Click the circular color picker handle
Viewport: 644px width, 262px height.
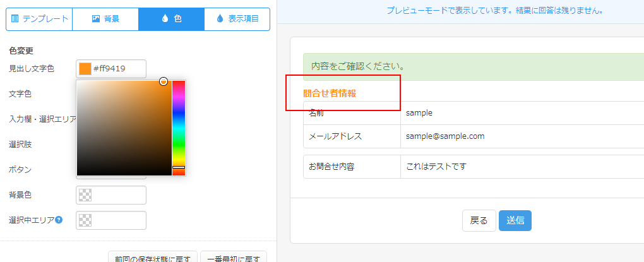click(x=164, y=81)
